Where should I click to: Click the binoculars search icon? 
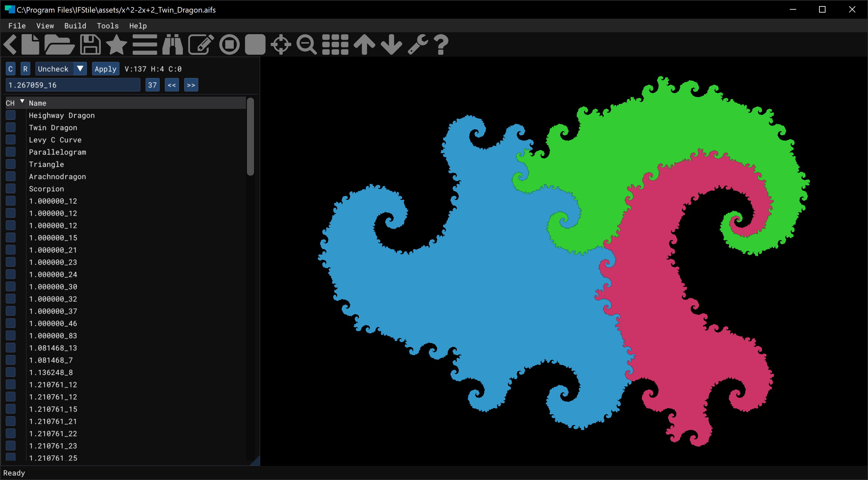[x=173, y=44]
